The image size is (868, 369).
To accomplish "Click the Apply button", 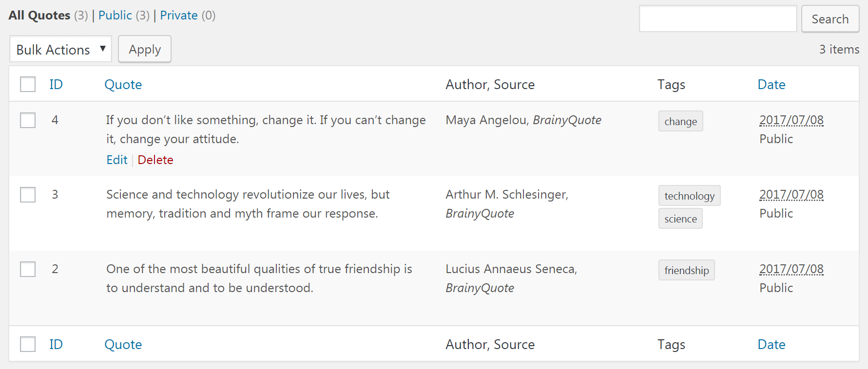I will tap(144, 49).
